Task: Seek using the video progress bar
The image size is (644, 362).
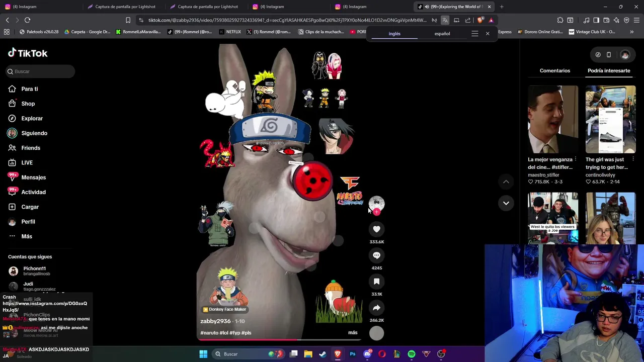Action: click(x=279, y=340)
